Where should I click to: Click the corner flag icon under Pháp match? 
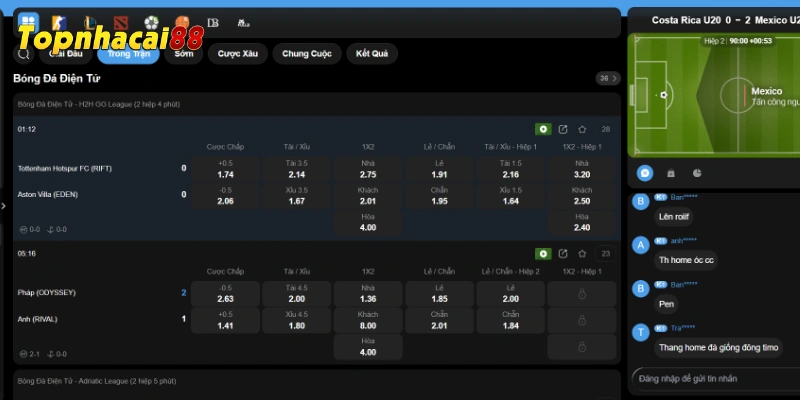tap(51, 354)
